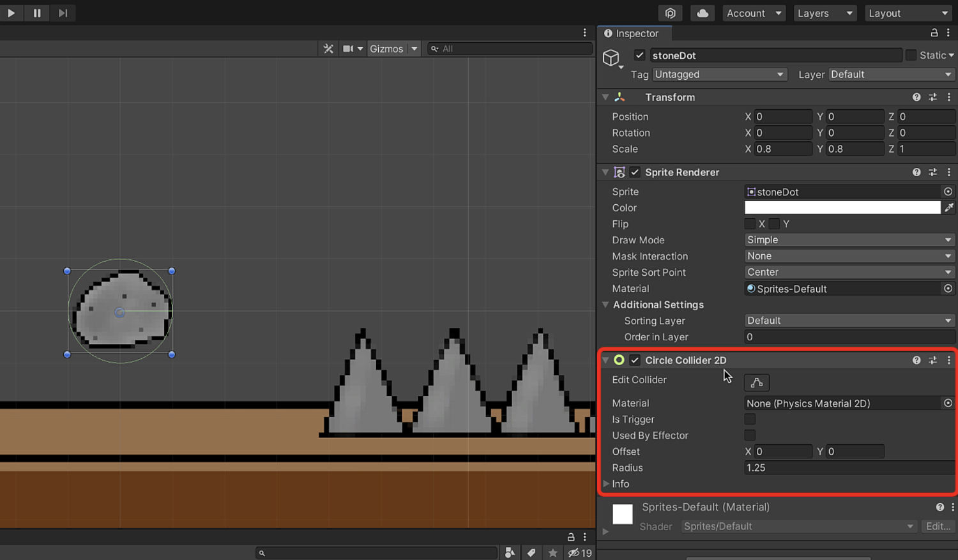
Task: Open the scene camera settings icon
Action: [348, 49]
